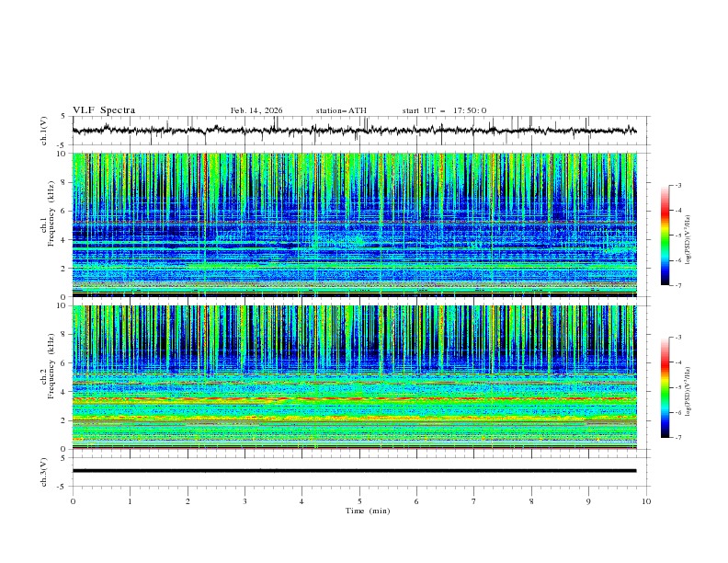Click the ch.2 'Frequency (kHz)' axis label
Viewport: 728px width, 563px height.
click(x=51, y=366)
